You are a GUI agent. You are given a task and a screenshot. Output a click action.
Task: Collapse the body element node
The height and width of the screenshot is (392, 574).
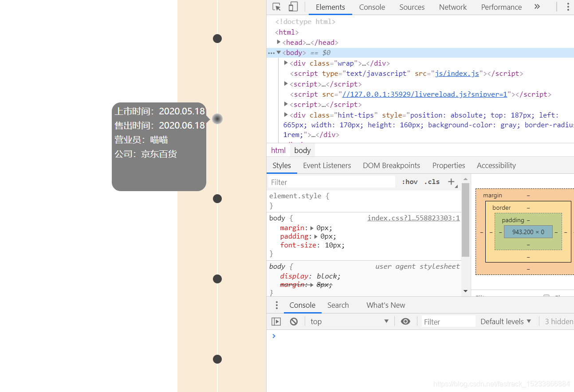[x=279, y=52]
